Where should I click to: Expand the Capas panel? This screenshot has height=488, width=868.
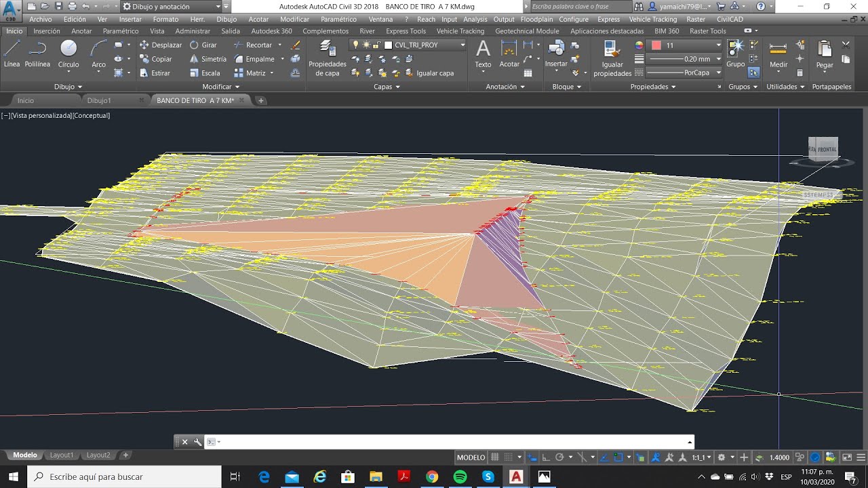click(387, 87)
